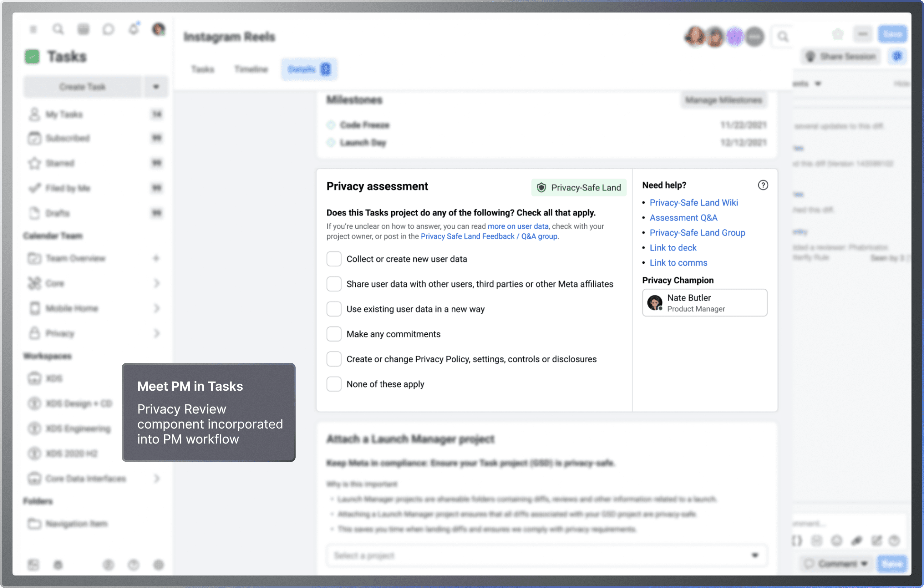Open the Create Task dropdown arrow
The height and width of the screenshot is (588, 924).
pyautogui.click(x=156, y=87)
